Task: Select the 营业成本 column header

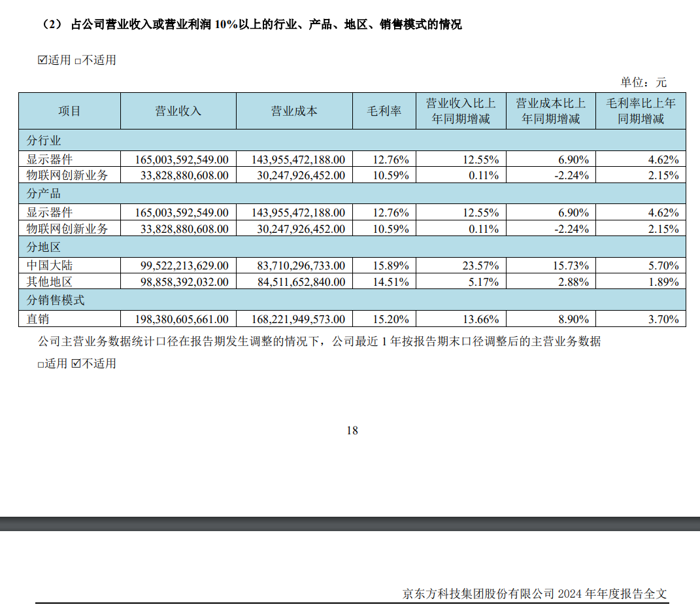Action: coord(295,111)
